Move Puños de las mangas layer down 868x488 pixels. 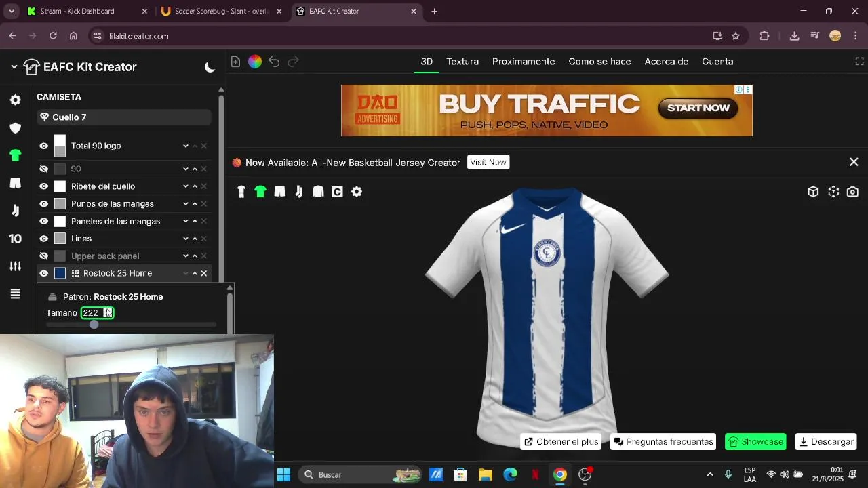[185, 204]
